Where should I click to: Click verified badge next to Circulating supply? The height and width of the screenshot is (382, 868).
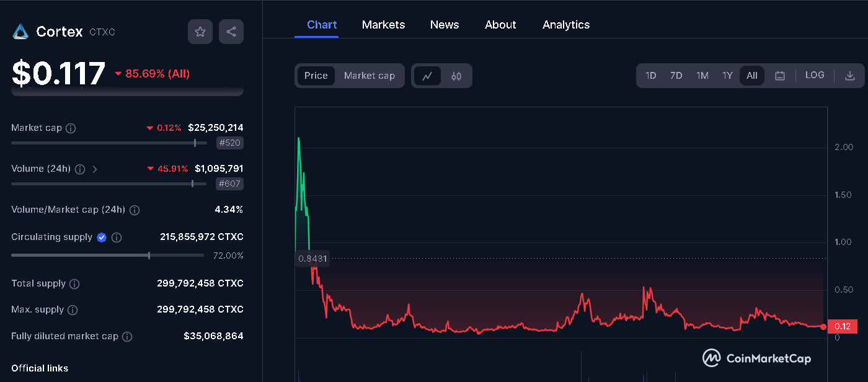pyautogui.click(x=102, y=238)
